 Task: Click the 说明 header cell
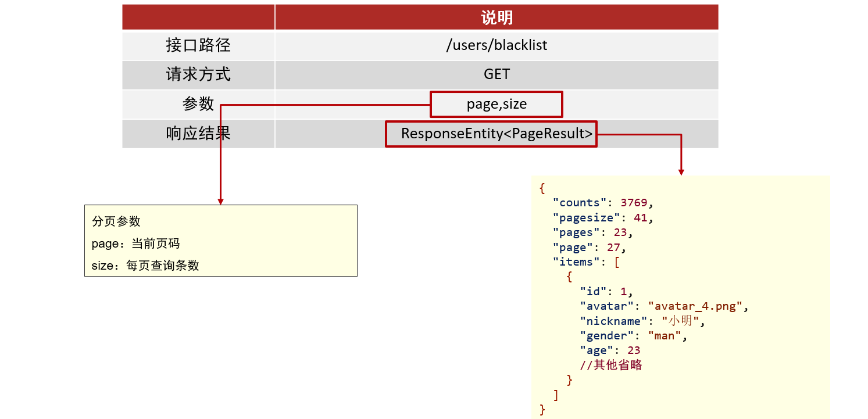[x=496, y=17]
